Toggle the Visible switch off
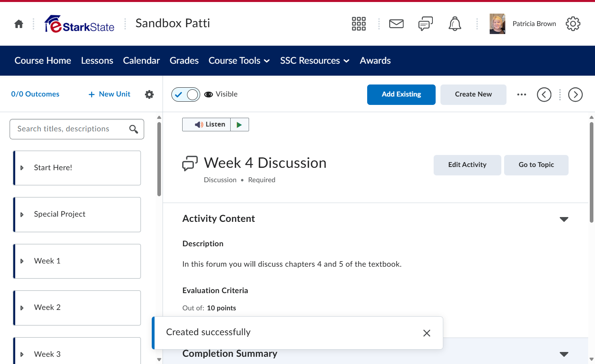 (186, 95)
